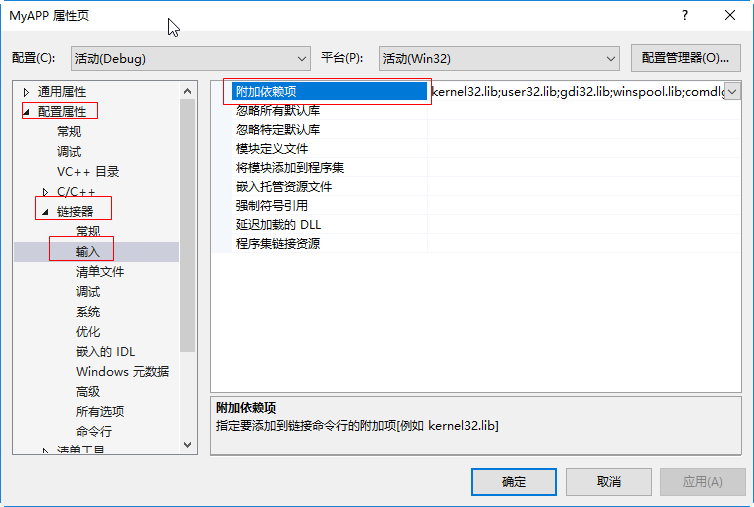The image size is (754, 507).
Task: Select the VC++ 目录 item
Action: (x=88, y=172)
